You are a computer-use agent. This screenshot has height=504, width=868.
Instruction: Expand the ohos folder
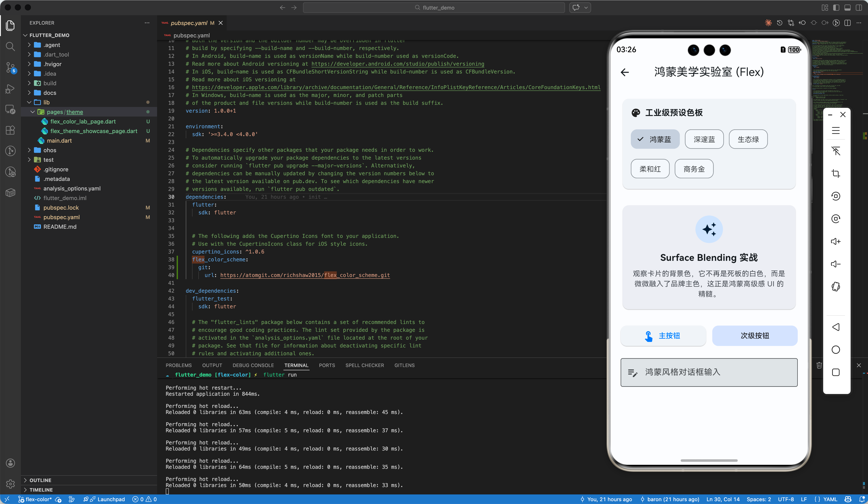pyautogui.click(x=50, y=150)
